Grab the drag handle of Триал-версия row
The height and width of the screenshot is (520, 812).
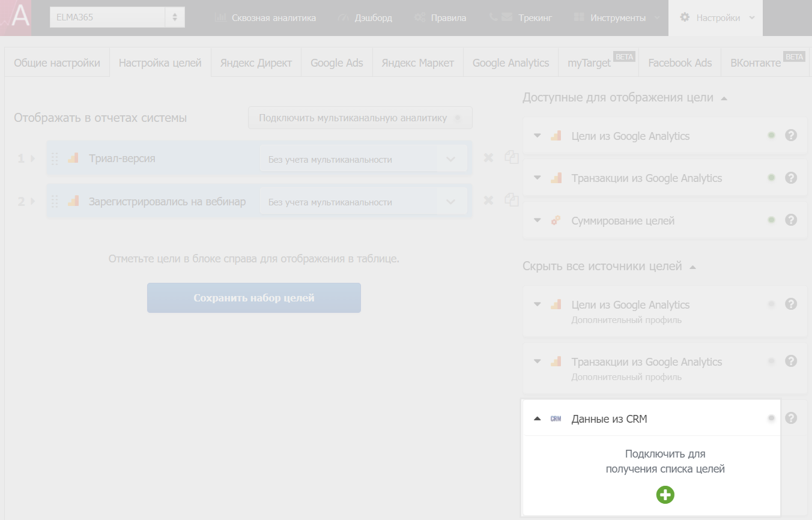(x=55, y=159)
